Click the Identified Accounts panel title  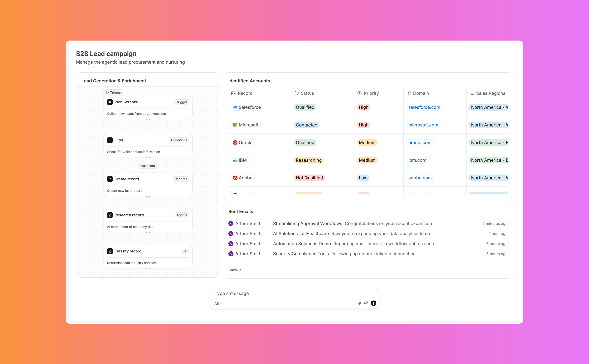point(249,81)
